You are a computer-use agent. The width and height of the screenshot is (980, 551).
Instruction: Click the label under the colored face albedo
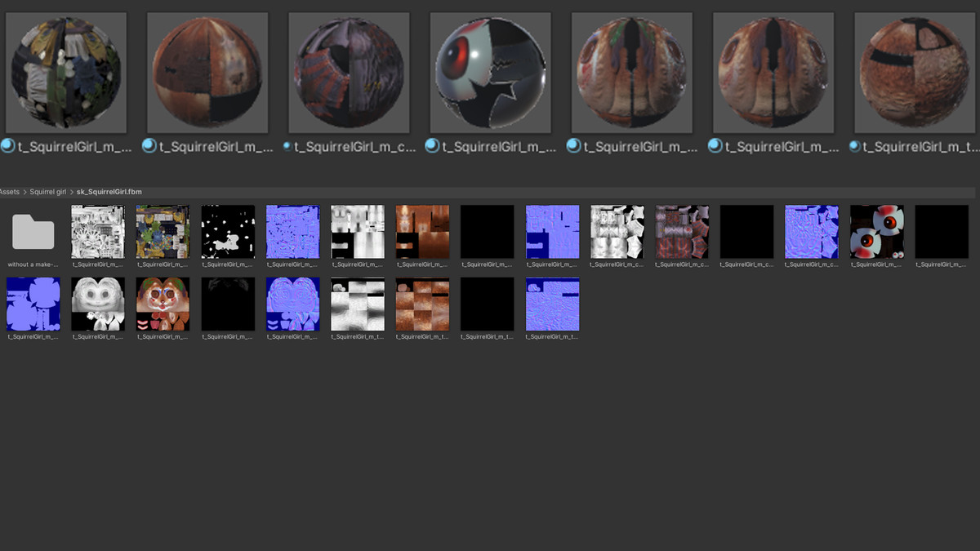point(163,336)
